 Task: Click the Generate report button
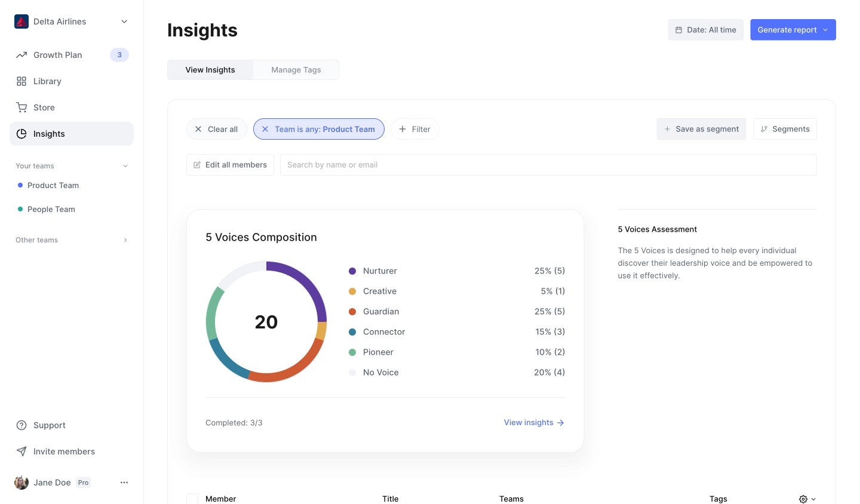pos(793,30)
